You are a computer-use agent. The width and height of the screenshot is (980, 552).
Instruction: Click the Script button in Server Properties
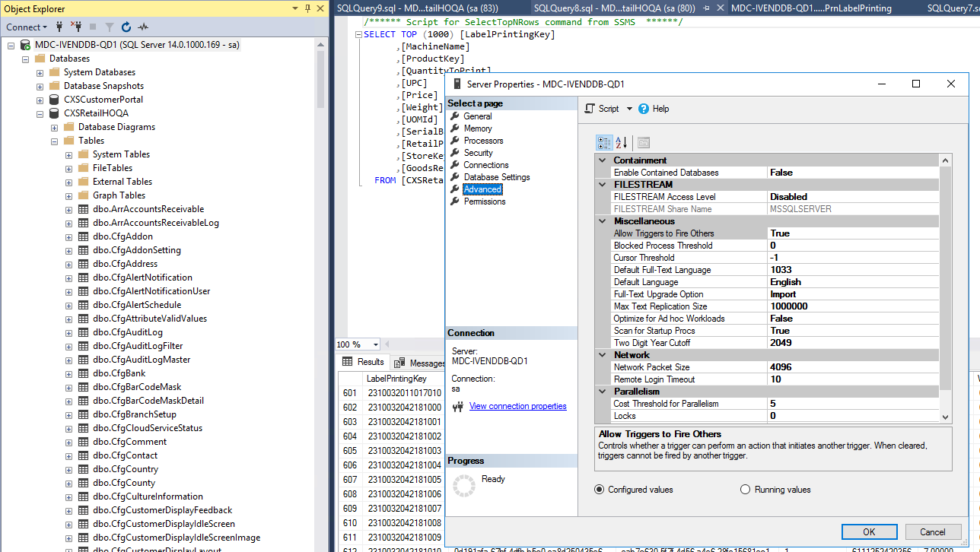click(602, 109)
